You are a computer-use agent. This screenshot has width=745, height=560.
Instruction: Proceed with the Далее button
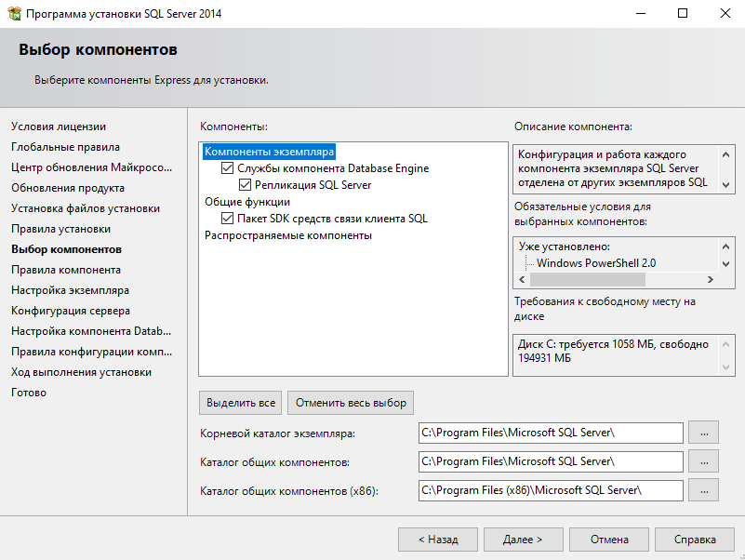523,540
